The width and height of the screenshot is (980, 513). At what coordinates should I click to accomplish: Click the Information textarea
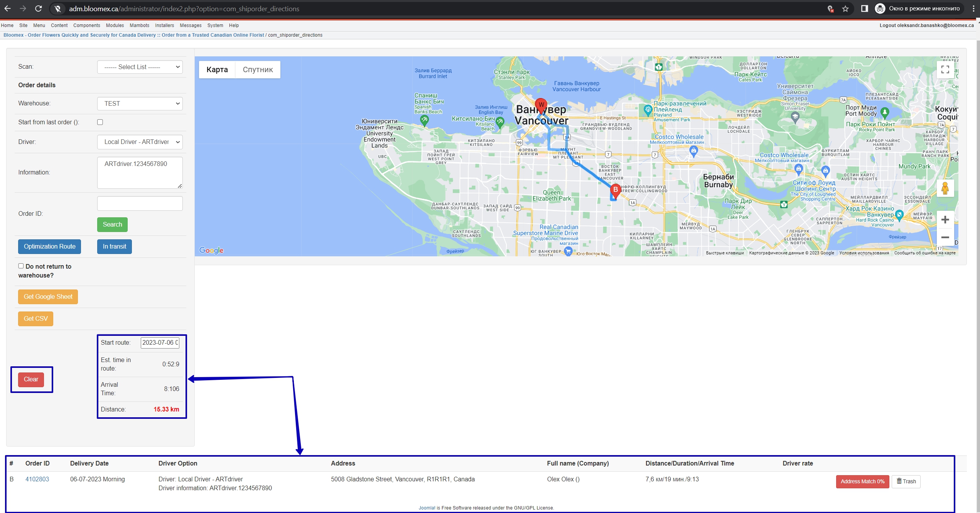point(140,173)
